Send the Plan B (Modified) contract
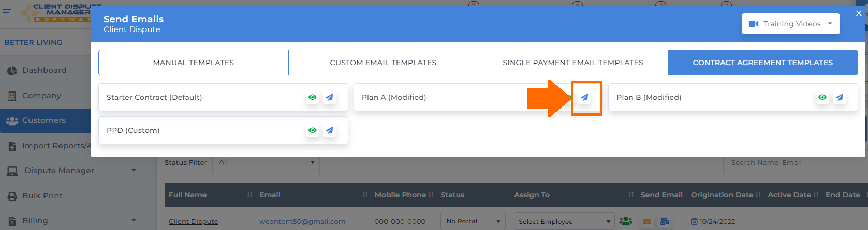The image size is (868, 230). [840, 97]
